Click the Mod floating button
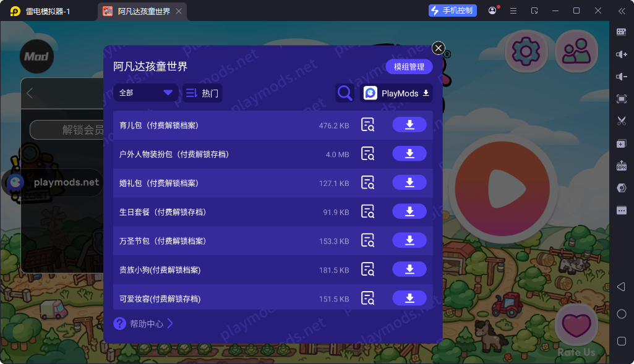Image resolution: width=634 pixels, height=364 pixels. coord(36,57)
